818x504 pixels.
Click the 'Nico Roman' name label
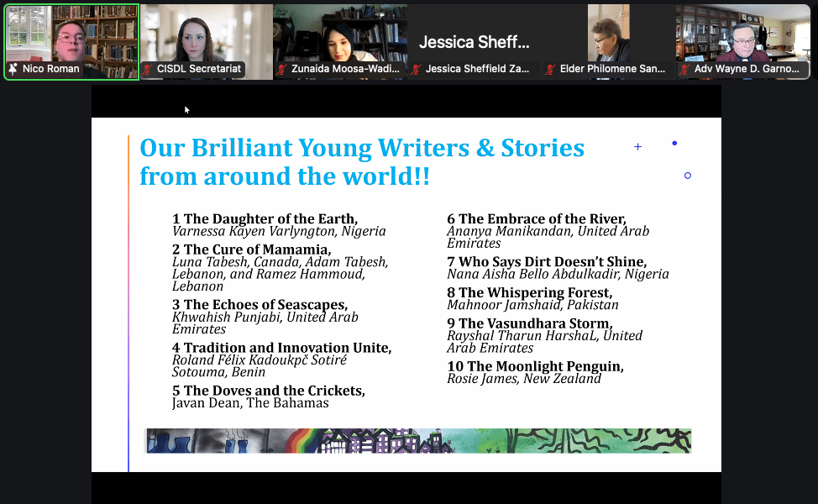point(50,69)
